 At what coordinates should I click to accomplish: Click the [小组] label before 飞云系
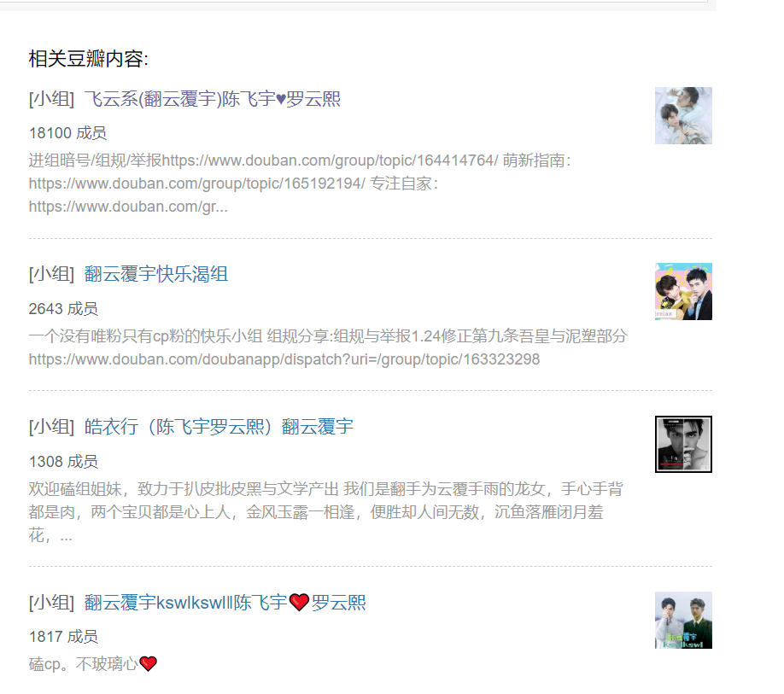click(51, 99)
